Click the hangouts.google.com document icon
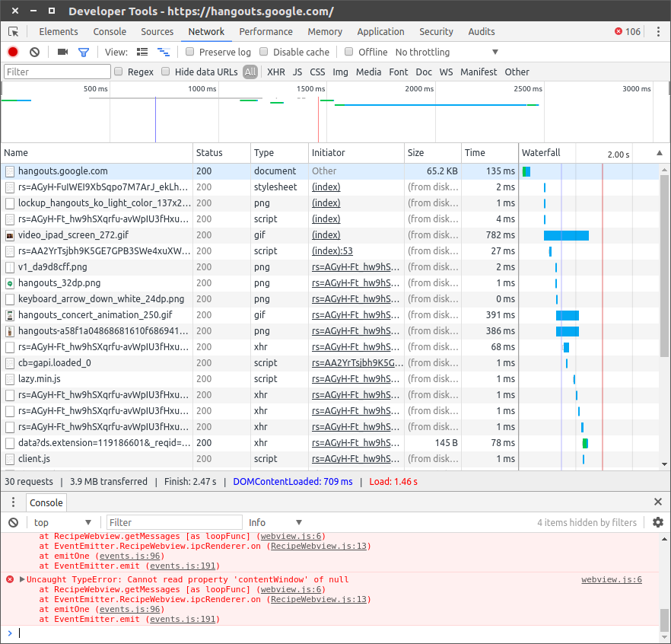 click(x=9, y=171)
